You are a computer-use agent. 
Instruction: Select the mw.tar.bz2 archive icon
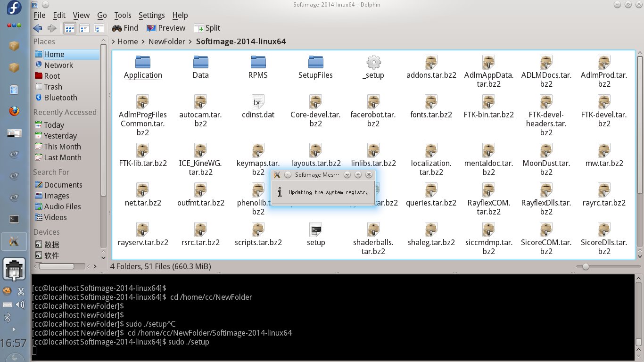tap(604, 150)
